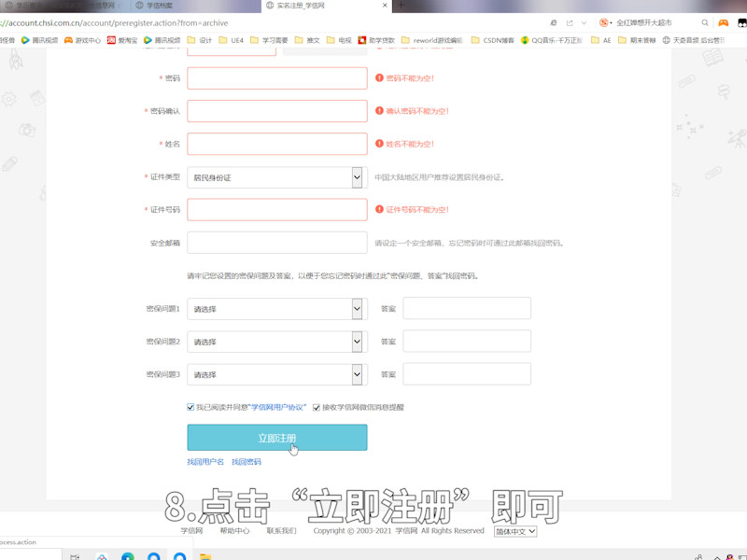The height and width of the screenshot is (560, 747).
Task: Open the 证件类型 dropdown showing 居民身份证
Action: coord(275,176)
